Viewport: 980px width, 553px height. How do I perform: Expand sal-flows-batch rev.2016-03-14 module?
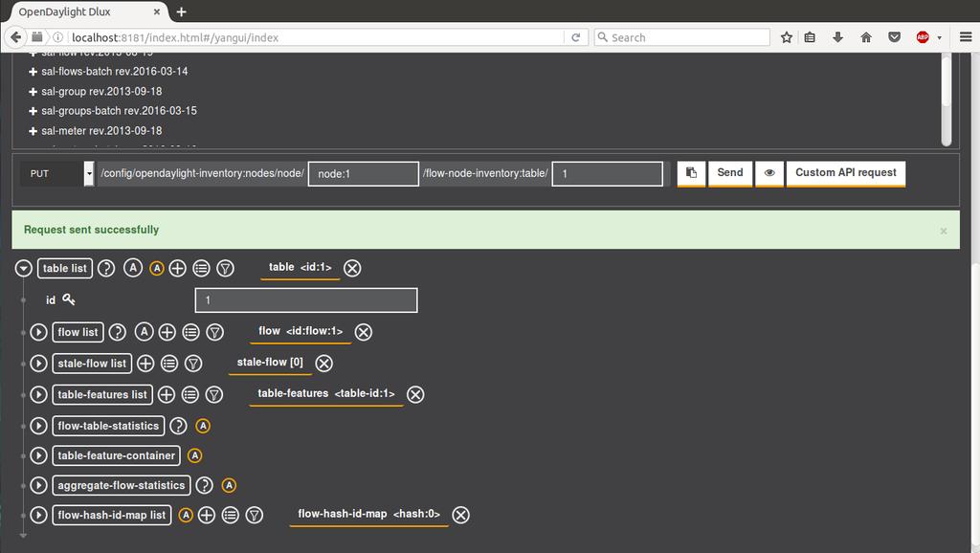(x=33, y=72)
